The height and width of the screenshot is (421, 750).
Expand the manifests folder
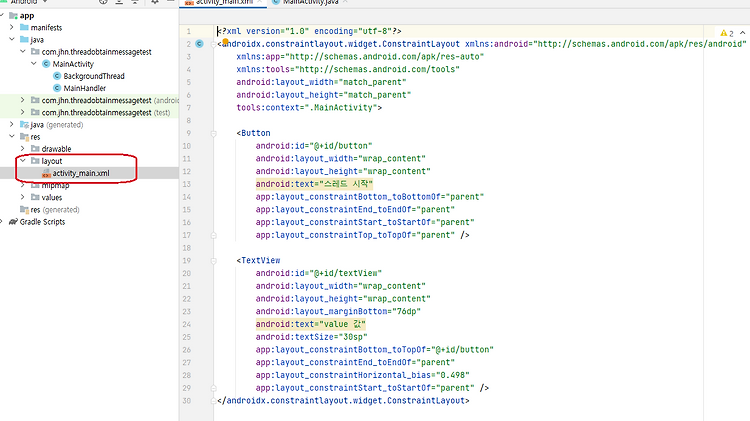[x=12, y=27]
